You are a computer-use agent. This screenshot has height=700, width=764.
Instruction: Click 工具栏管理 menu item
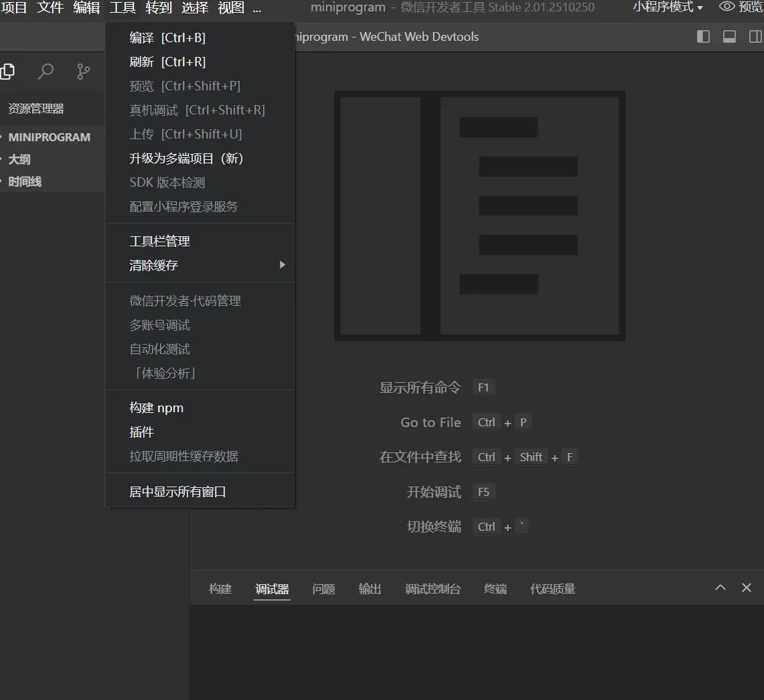[x=159, y=241]
